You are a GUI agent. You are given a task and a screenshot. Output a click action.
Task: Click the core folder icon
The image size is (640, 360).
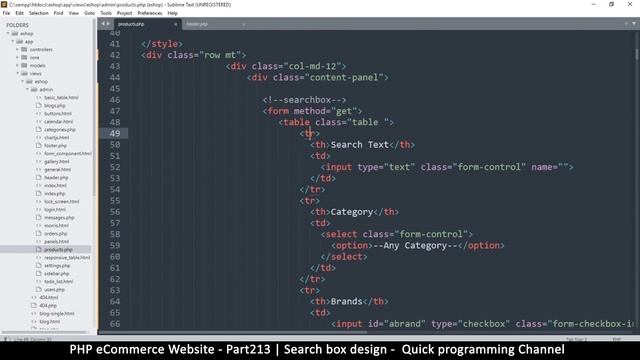click(x=24, y=58)
